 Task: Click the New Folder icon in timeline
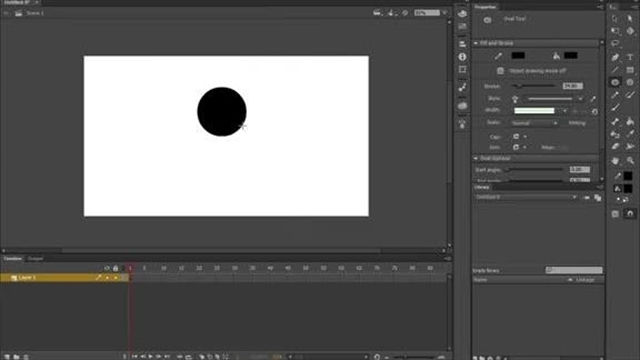(16, 357)
